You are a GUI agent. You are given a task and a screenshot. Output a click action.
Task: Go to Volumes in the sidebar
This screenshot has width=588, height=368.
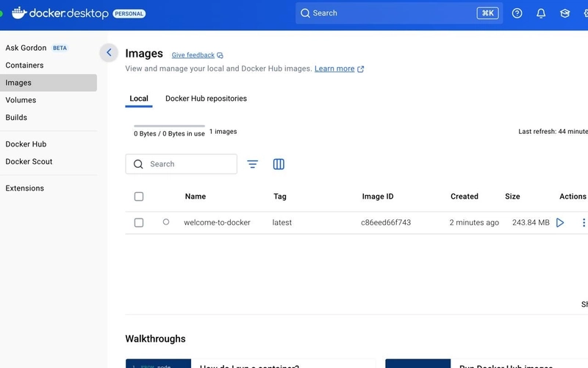pyautogui.click(x=21, y=100)
